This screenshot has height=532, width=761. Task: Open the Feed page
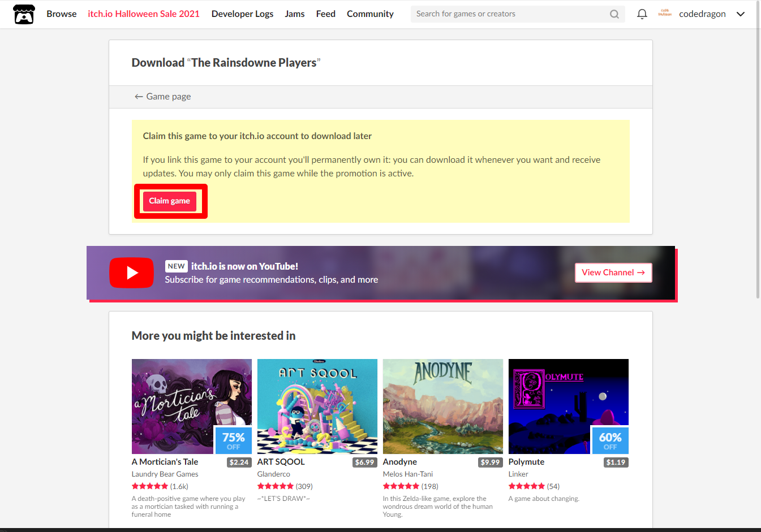(x=326, y=14)
